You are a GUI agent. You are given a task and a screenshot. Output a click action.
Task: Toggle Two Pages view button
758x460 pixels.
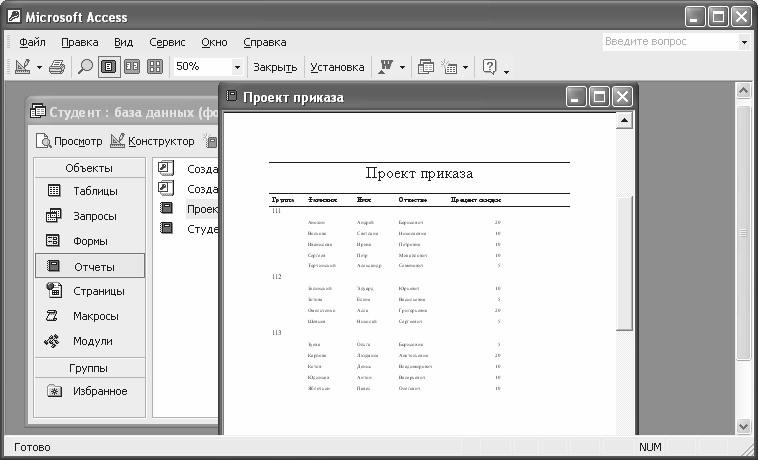[132, 67]
